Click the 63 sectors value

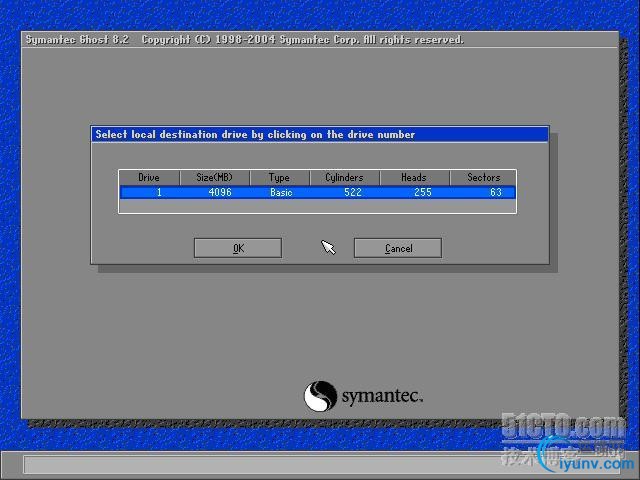tap(496, 192)
